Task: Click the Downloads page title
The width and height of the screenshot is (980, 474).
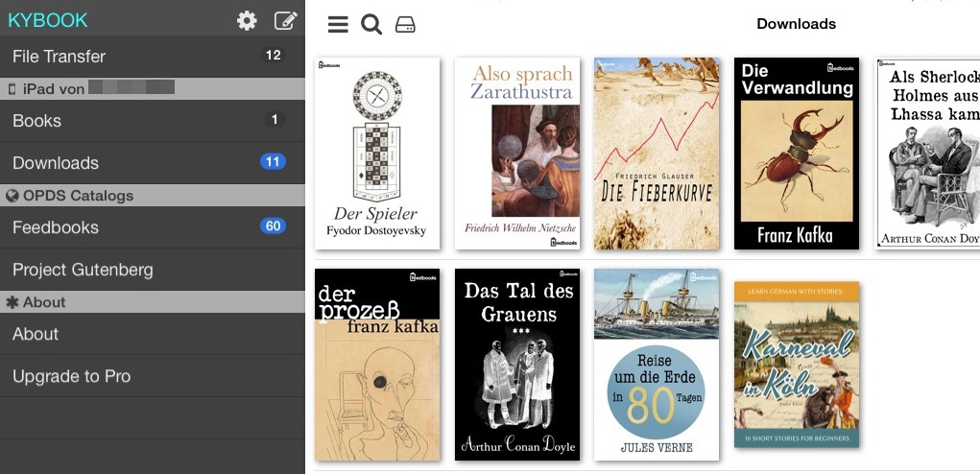Action: click(797, 24)
